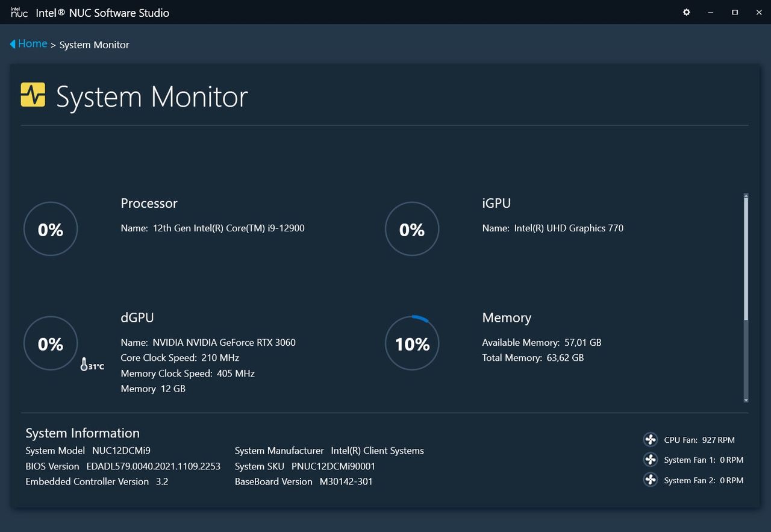Click System Fan 1 0 RPM reading
The image size is (771, 532).
pyautogui.click(x=704, y=460)
